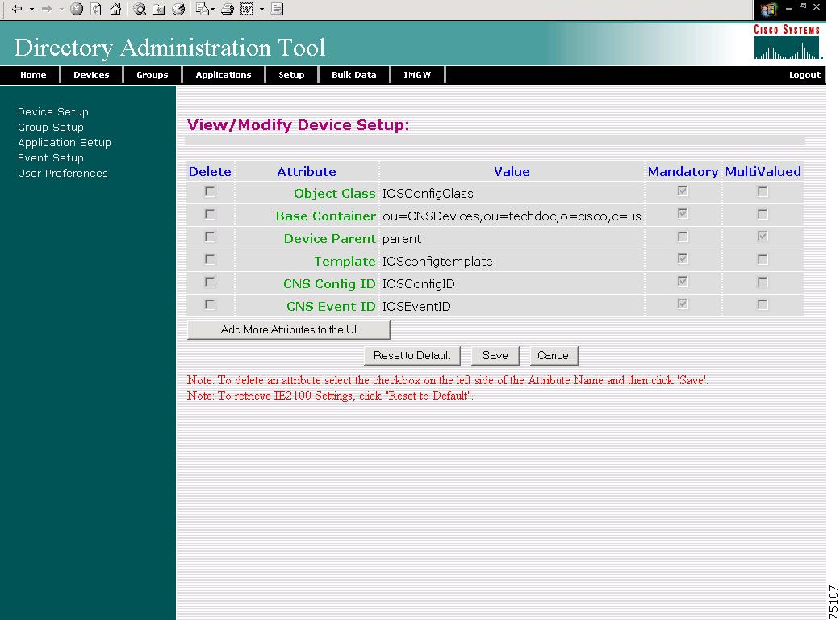Screen dimensions: 840x620
Task: Click the Windows flag logo icon
Action: click(768, 10)
